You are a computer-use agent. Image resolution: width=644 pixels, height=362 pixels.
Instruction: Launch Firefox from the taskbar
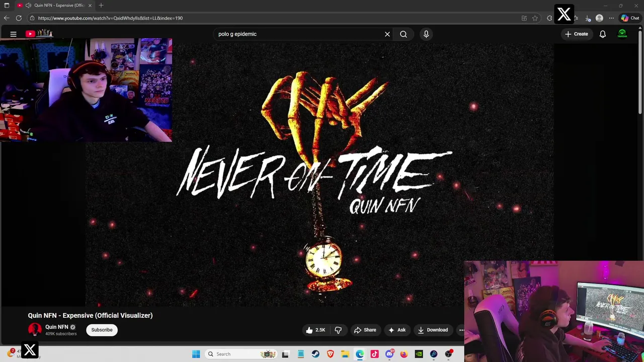404,354
